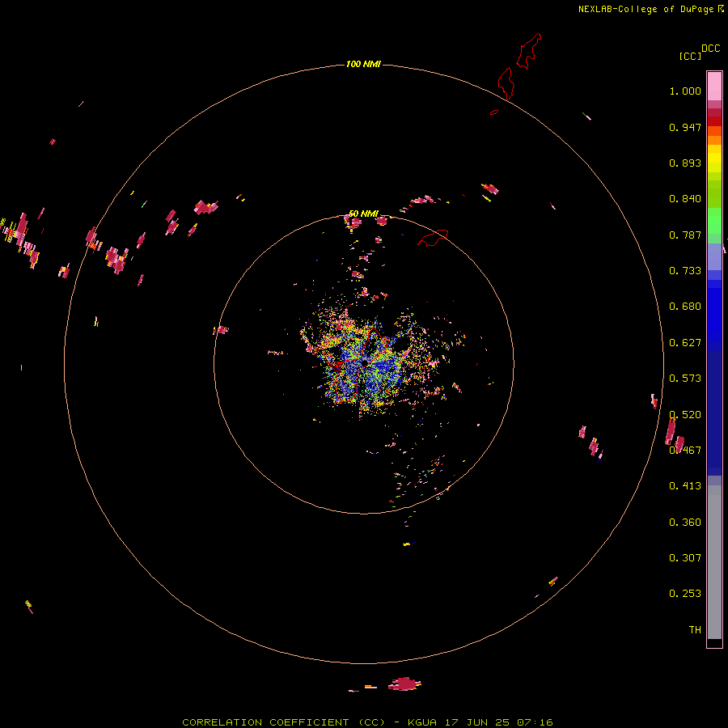Click the 1.000 legend value
Viewport: 728px width, 728px height.
685,91
